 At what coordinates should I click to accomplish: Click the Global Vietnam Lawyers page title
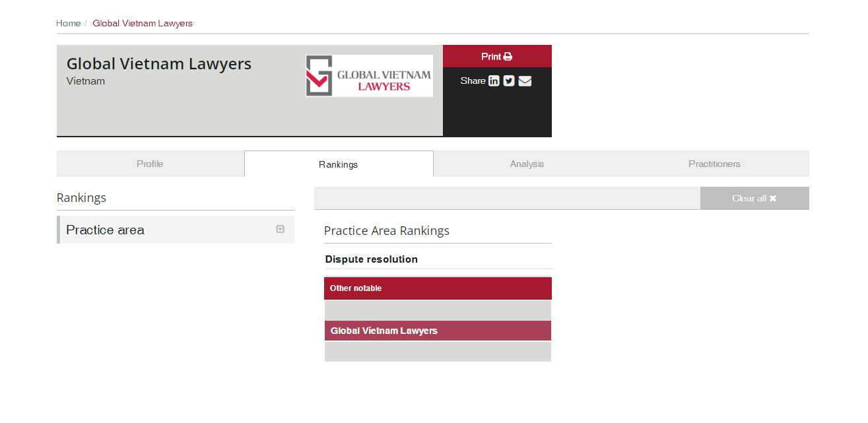159,64
